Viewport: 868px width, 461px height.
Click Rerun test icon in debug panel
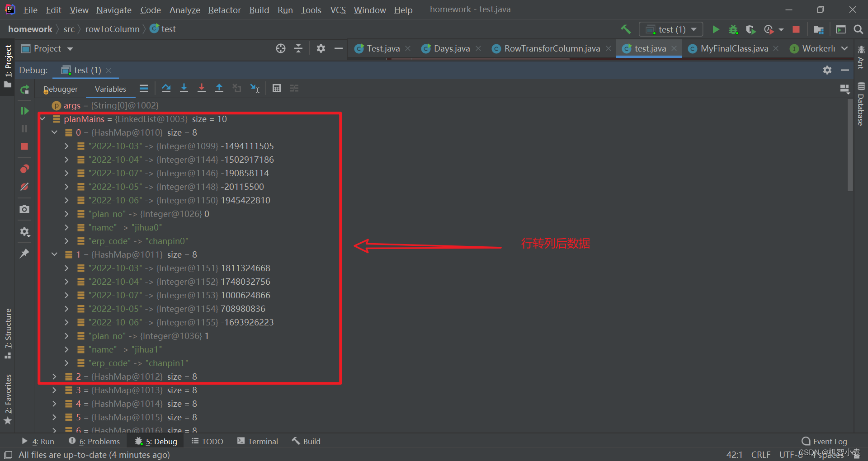24,89
